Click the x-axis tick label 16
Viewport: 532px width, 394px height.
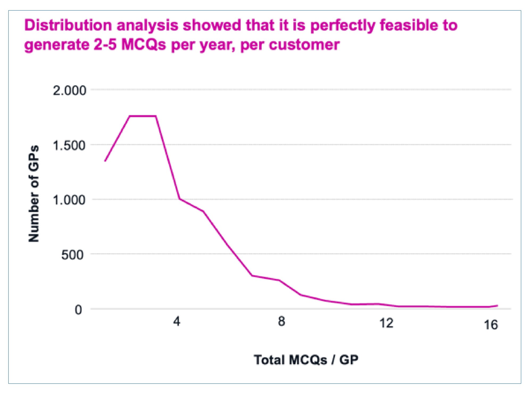pyautogui.click(x=491, y=325)
